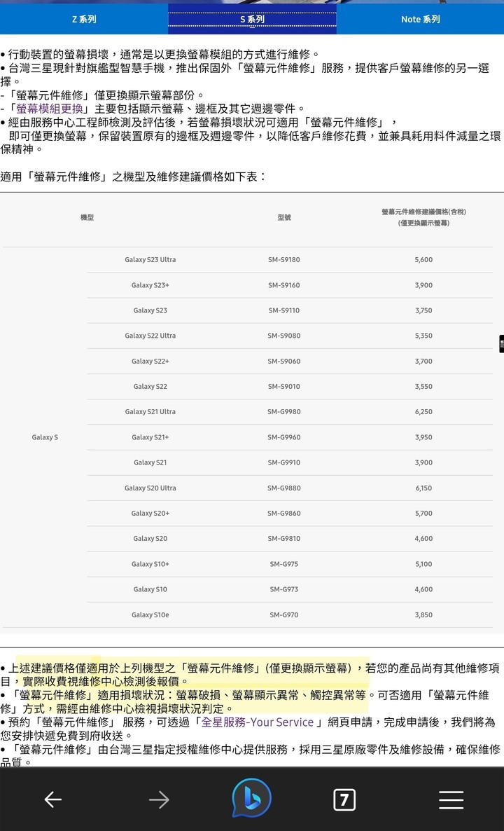Click the 3,950 price for Galaxy S21+
Image resolution: width=504 pixels, height=831 pixels.
[423, 437]
